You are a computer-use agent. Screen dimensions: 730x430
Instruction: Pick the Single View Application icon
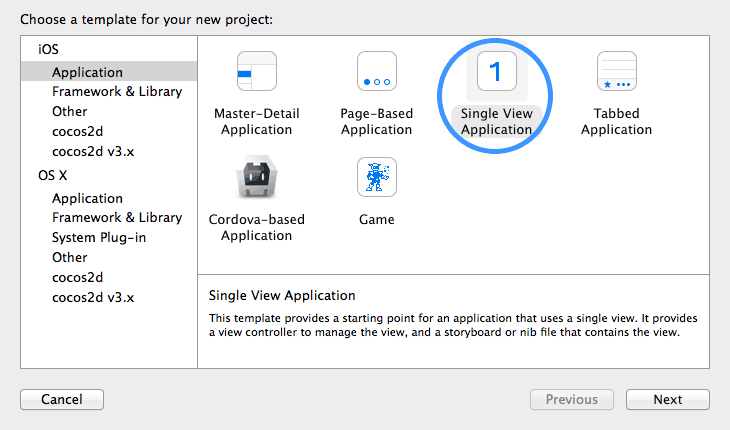496,72
